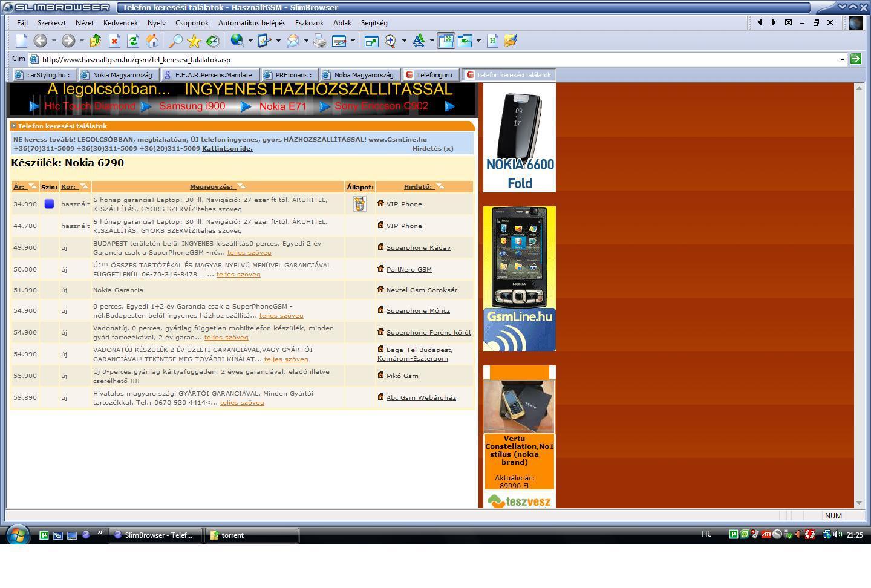Switch to the next tab arrow
Image resolution: width=871 pixels, height=588 pixels.
pos(774,22)
